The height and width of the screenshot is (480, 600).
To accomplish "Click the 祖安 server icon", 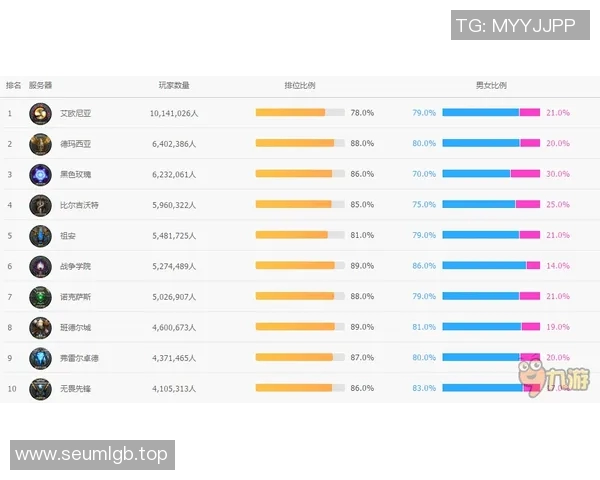I will 40,236.
